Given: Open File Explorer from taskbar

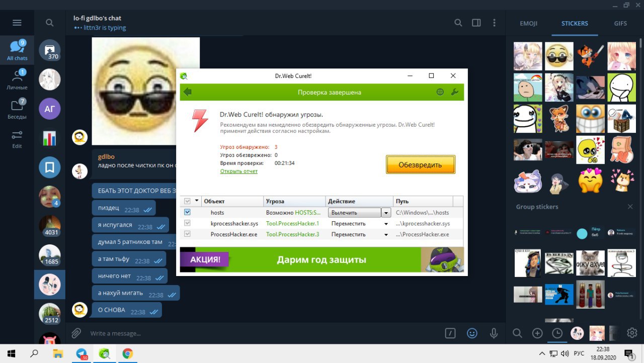Looking at the screenshot, I should pos(58,353).
